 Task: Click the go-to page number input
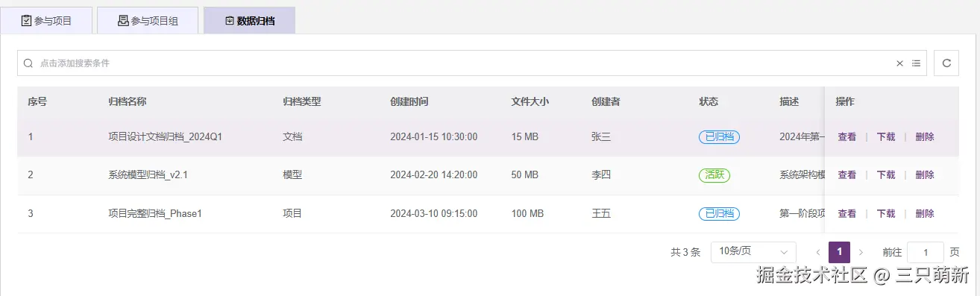click(x=926, y=252)
